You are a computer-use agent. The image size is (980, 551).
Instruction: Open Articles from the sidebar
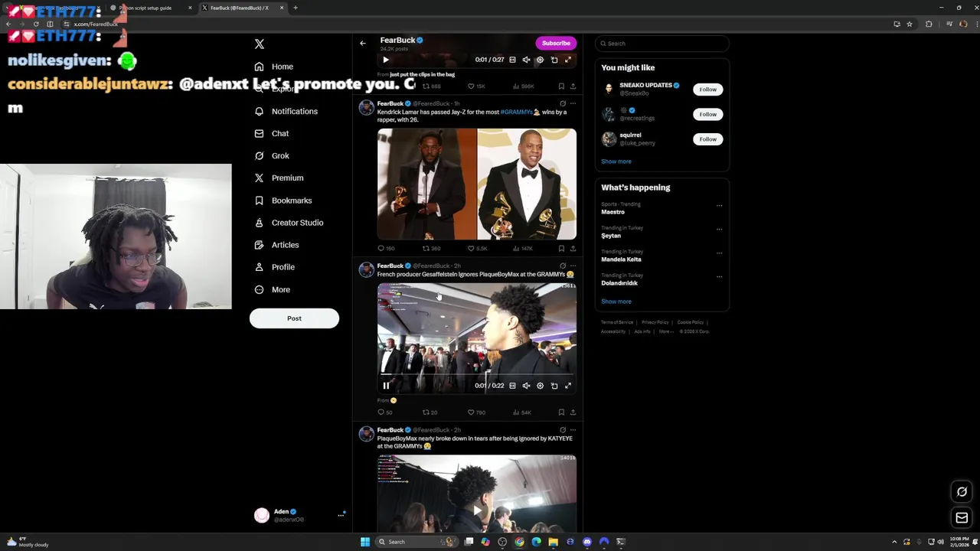[276, 245]
